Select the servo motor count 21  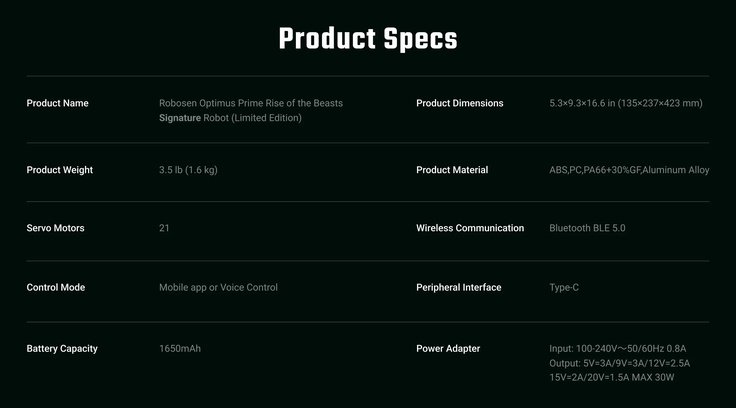click(164, 228)
